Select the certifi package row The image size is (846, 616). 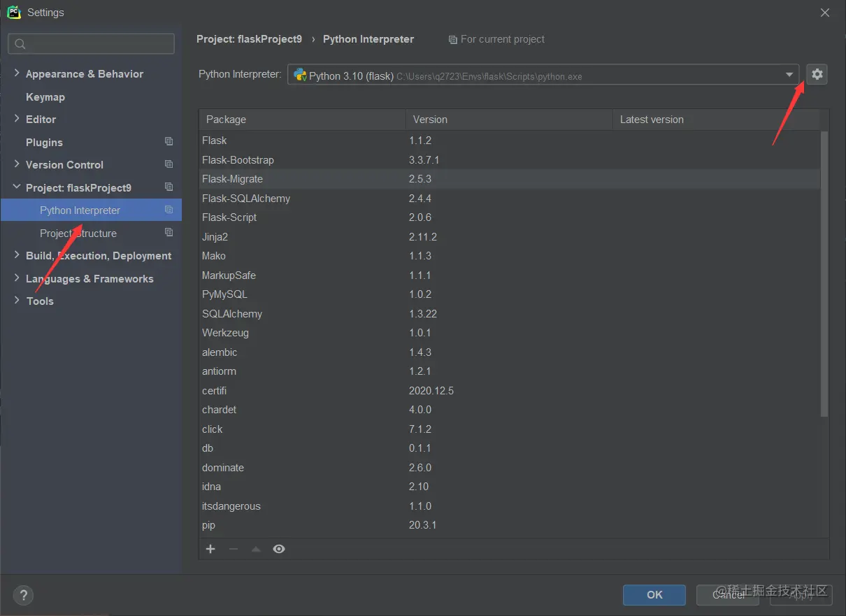click(x=510, y=391)
